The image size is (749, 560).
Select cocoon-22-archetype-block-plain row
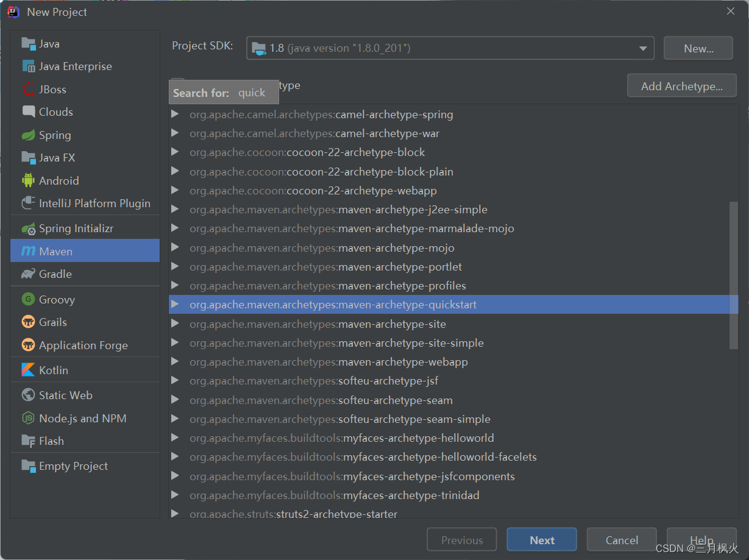(453, 171)
